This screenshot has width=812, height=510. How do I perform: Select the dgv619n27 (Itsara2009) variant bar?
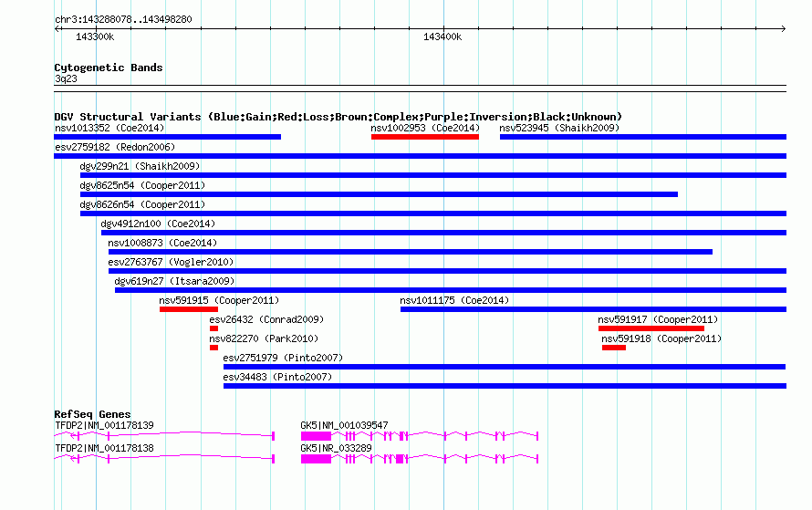[451, 290]
